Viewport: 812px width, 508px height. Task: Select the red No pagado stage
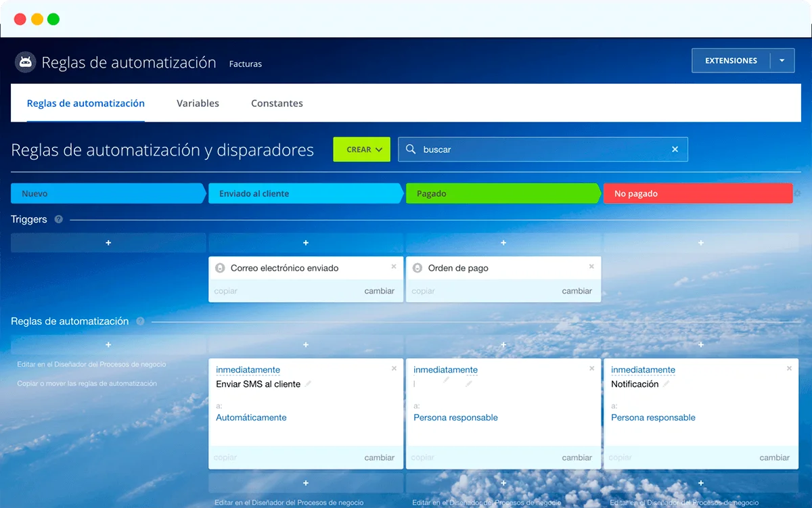697,193
